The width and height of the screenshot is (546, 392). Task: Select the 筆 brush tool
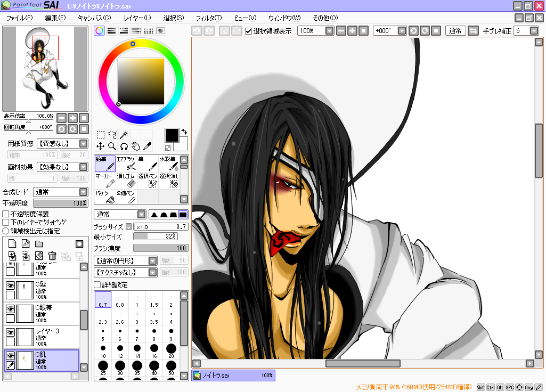coord(148,164)
